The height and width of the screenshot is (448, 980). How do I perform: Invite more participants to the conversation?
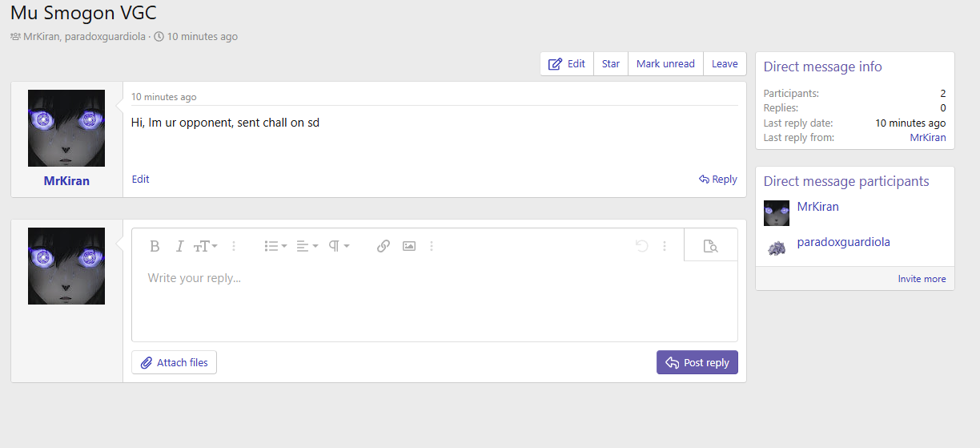(x=922, y=279)
